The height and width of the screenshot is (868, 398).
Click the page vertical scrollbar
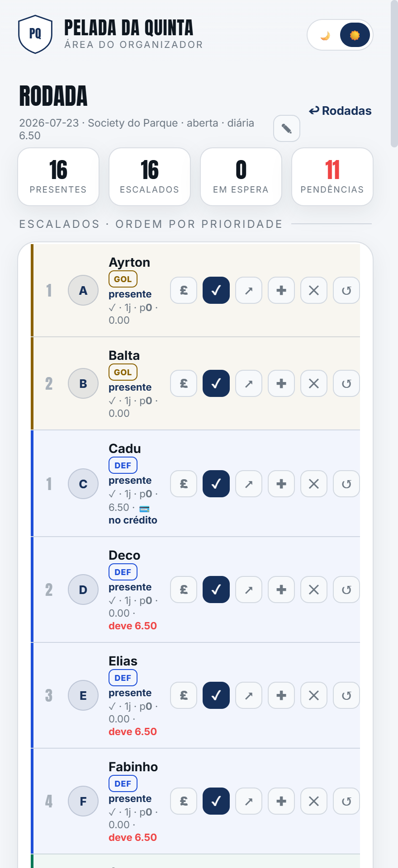(394, 74)
